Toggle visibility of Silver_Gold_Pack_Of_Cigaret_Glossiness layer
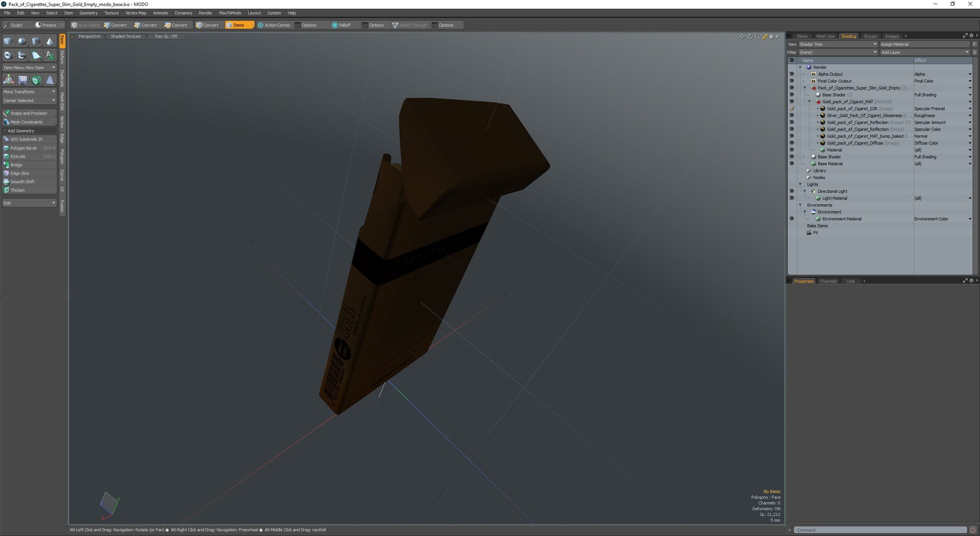The width and height of the screenshot is (980, 536). click(x=792, y=115)
